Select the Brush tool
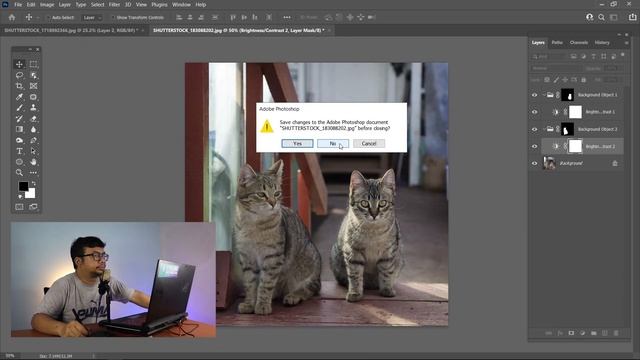This screenshot has height=360, width=640. point(19,108)
